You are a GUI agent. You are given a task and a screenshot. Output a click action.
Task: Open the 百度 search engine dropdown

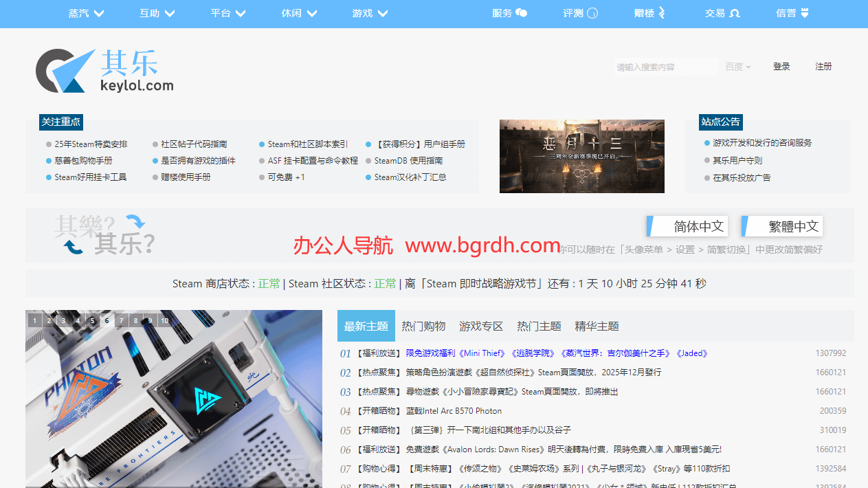coord(737,67)
